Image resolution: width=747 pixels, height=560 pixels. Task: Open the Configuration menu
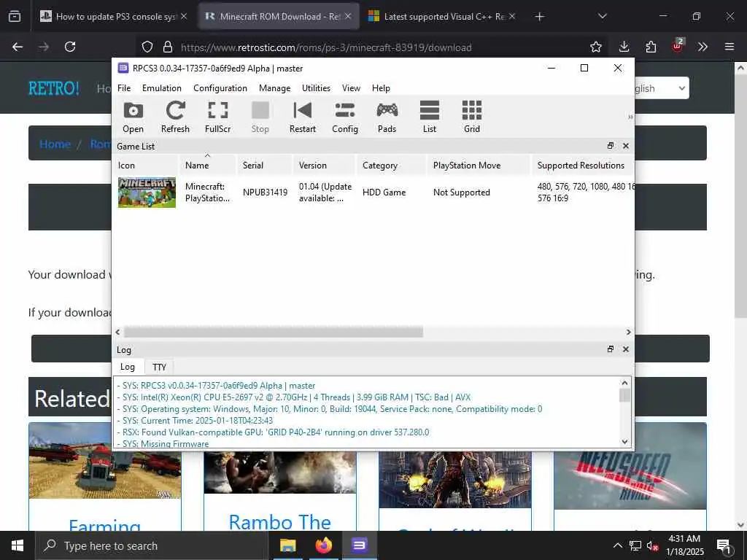point(220,88)
